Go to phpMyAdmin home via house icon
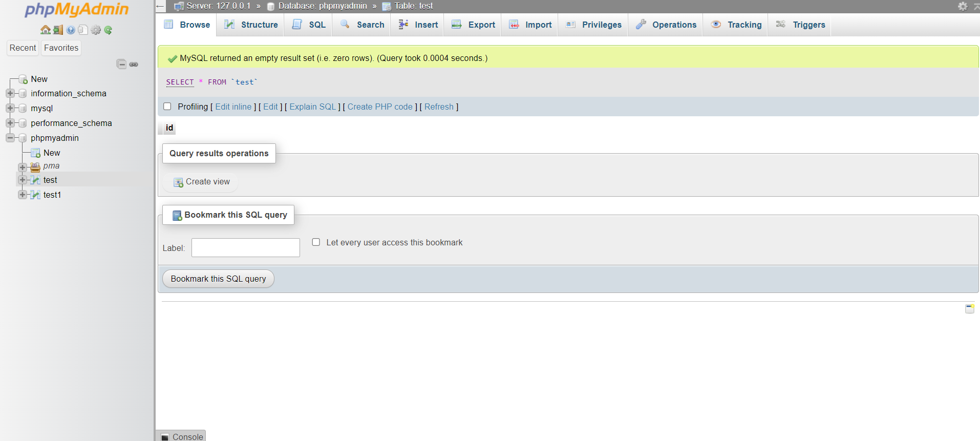 pyautogui.click(x=46, y=30)
